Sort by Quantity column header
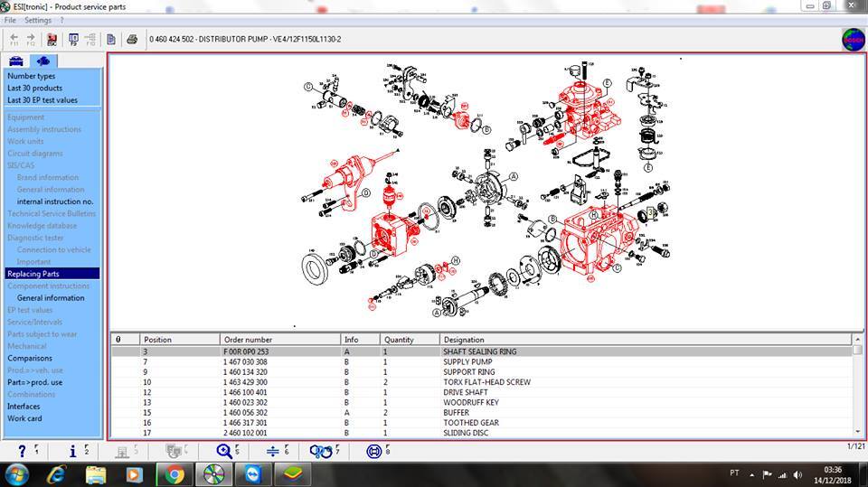868x487 pixels. point(410,339)
